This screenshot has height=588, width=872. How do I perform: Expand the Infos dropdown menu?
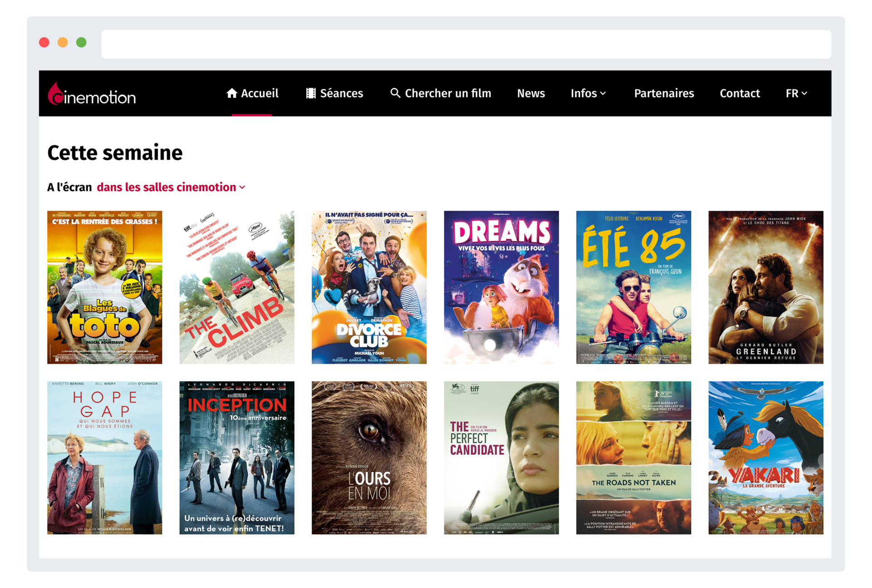pyautogui.click(x=588, y=93)
